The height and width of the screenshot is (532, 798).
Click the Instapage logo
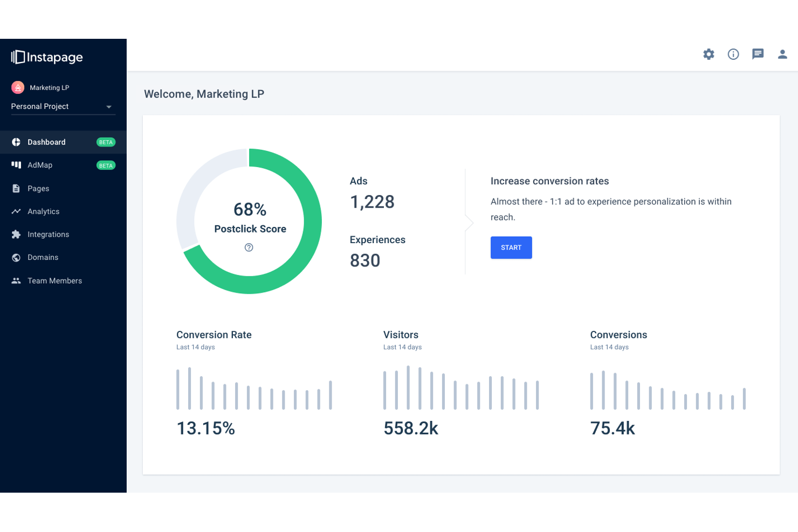pos(46,57)
